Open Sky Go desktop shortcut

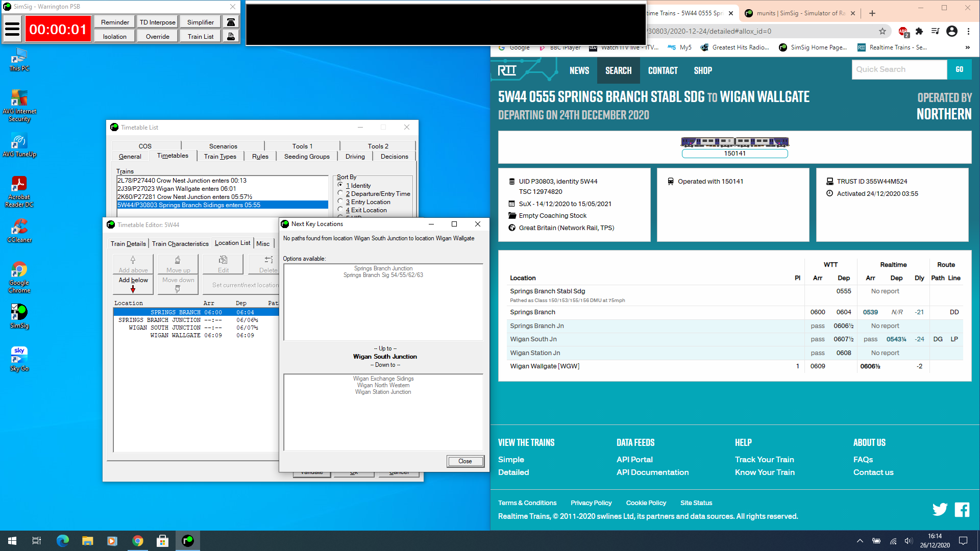(x=19, y=359)
